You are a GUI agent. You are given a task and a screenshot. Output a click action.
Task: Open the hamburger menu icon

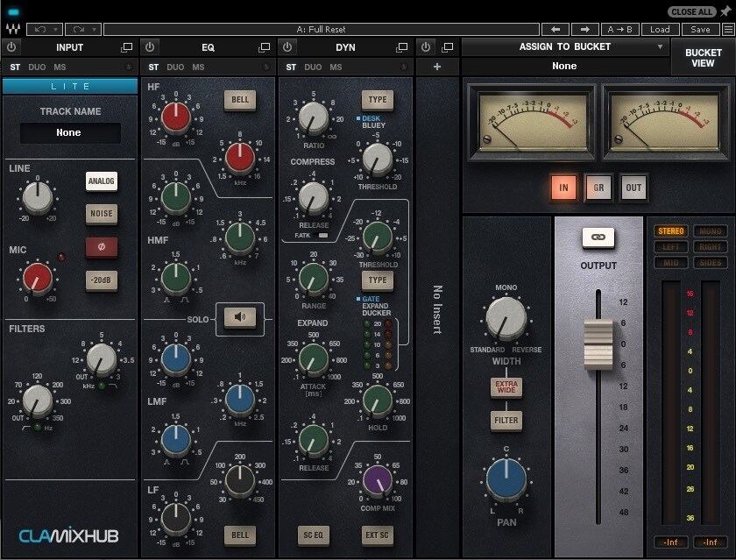coord(728,30)
